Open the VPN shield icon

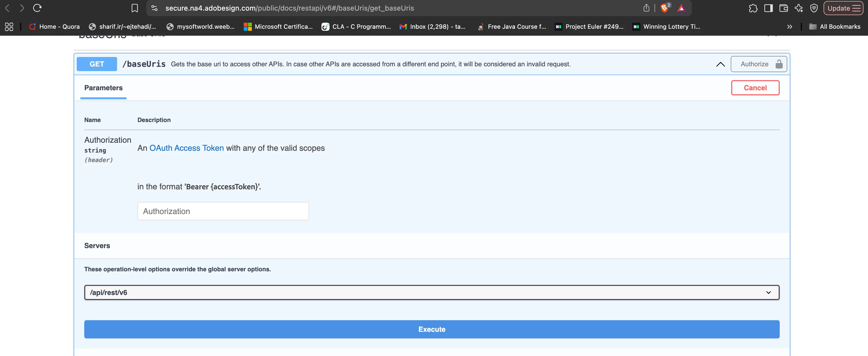[x=814, y=8]
